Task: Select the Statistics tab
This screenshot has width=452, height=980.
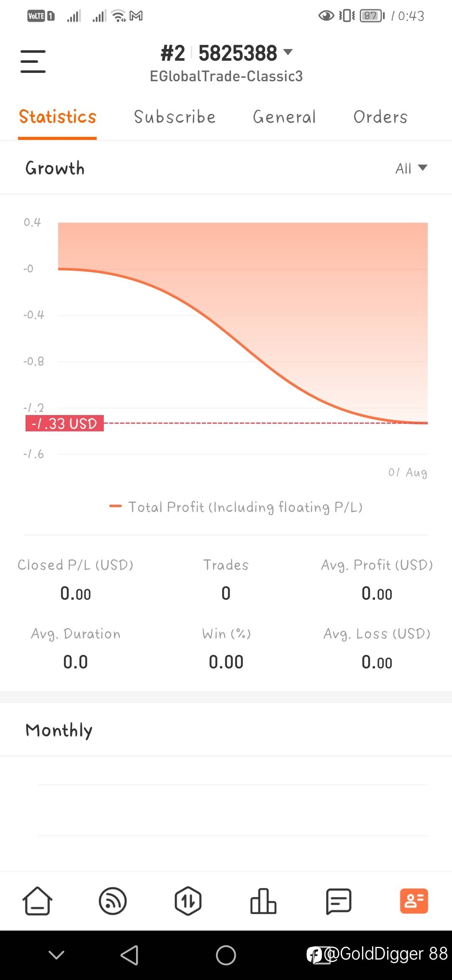Action: pyautogui.click(x=57, y=117)
